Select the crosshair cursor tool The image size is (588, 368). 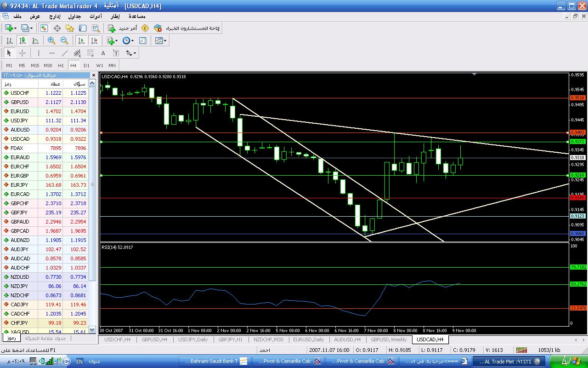tap(22, 53)
